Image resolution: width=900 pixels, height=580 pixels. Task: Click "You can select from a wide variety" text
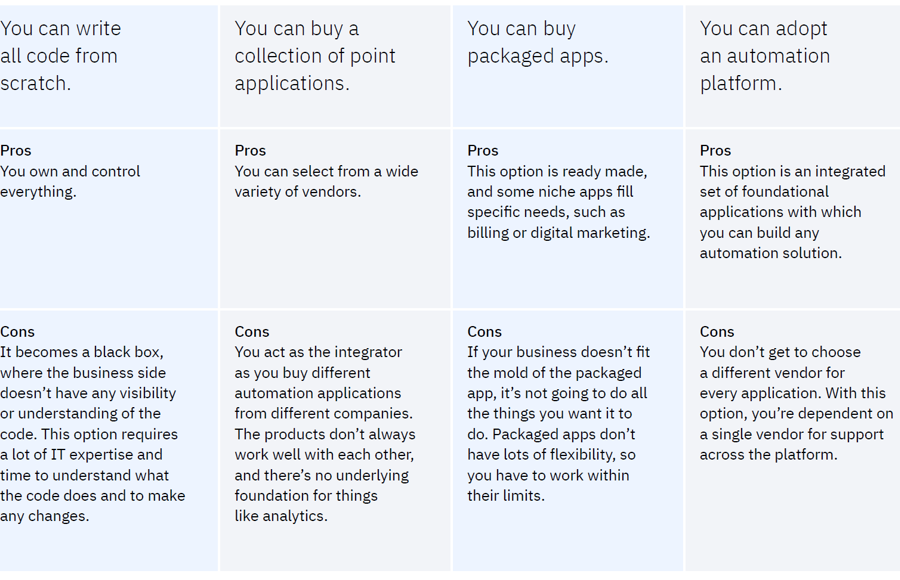(326, 181)
